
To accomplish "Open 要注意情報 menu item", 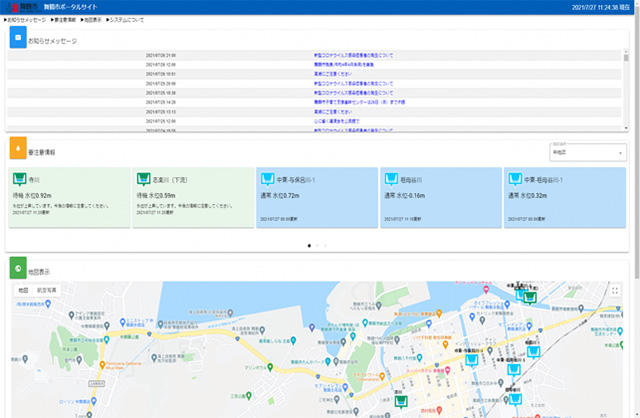I will pos(65,19).
